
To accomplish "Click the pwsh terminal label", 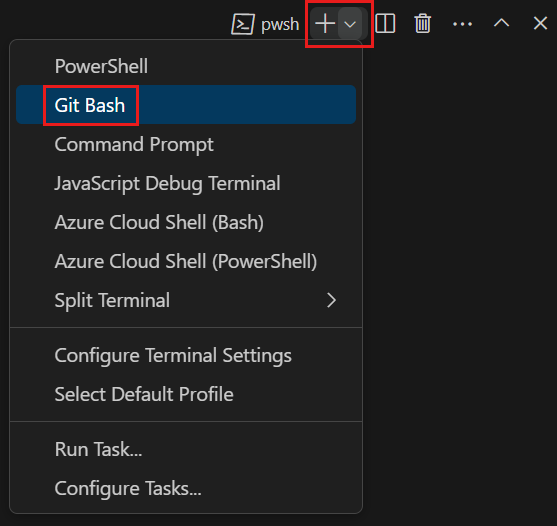I will (x=280, y=25).
